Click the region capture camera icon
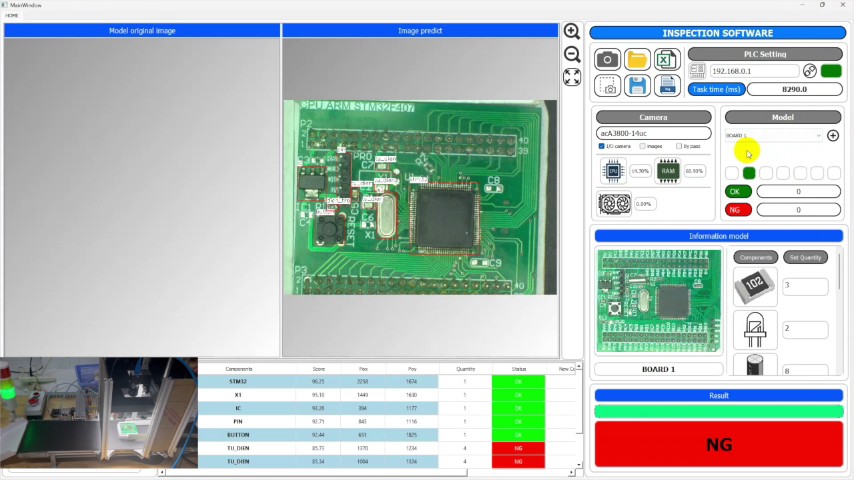 [x=607, y=86]
